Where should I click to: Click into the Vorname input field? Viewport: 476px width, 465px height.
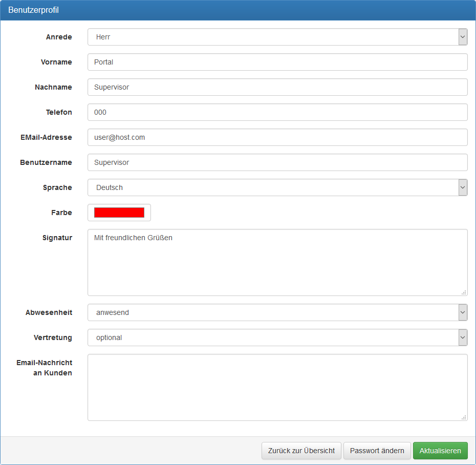(x=277, y=62)
